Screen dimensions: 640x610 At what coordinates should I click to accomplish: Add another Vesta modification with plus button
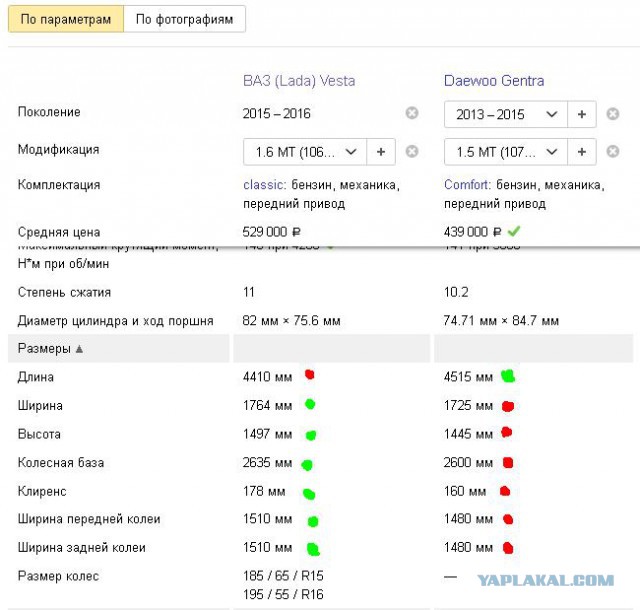tap(381, 152)
